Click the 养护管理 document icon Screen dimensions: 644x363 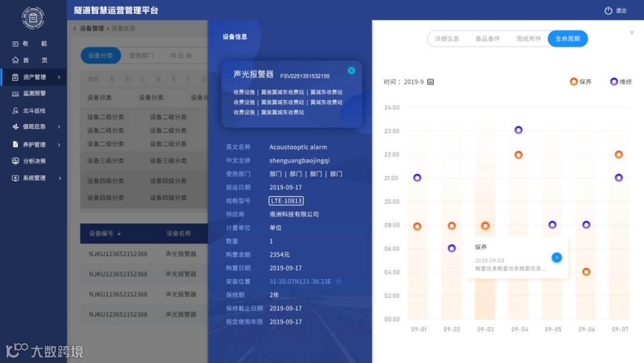[15, 144]
